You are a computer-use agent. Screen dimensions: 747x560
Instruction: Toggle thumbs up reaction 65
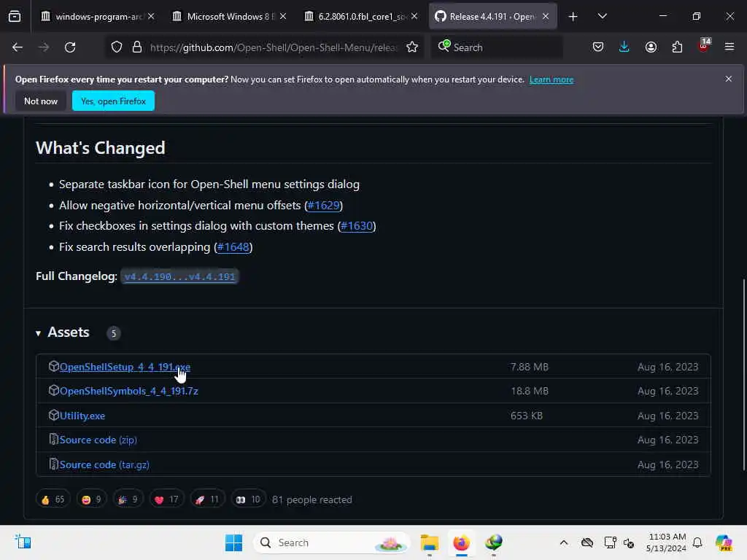53,499
